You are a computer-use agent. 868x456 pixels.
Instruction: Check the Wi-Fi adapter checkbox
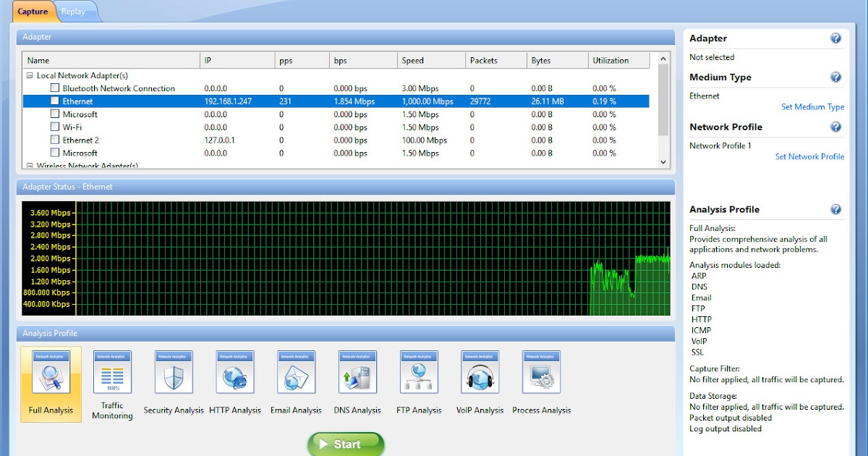click(55, 127)
